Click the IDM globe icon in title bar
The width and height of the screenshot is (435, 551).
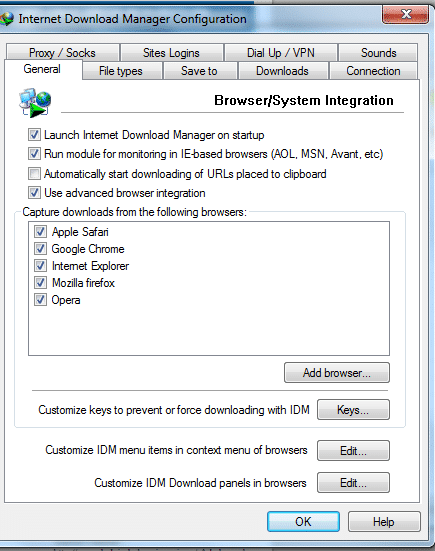6,19
